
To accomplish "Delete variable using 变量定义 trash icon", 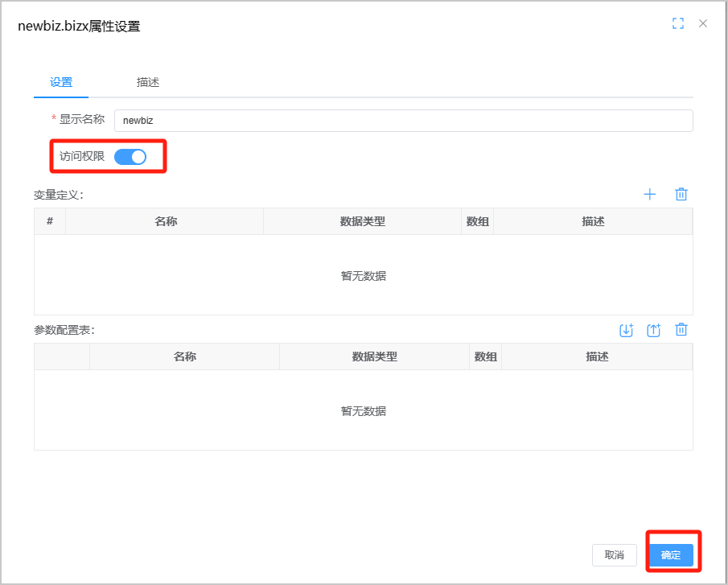I will [681, 194].
